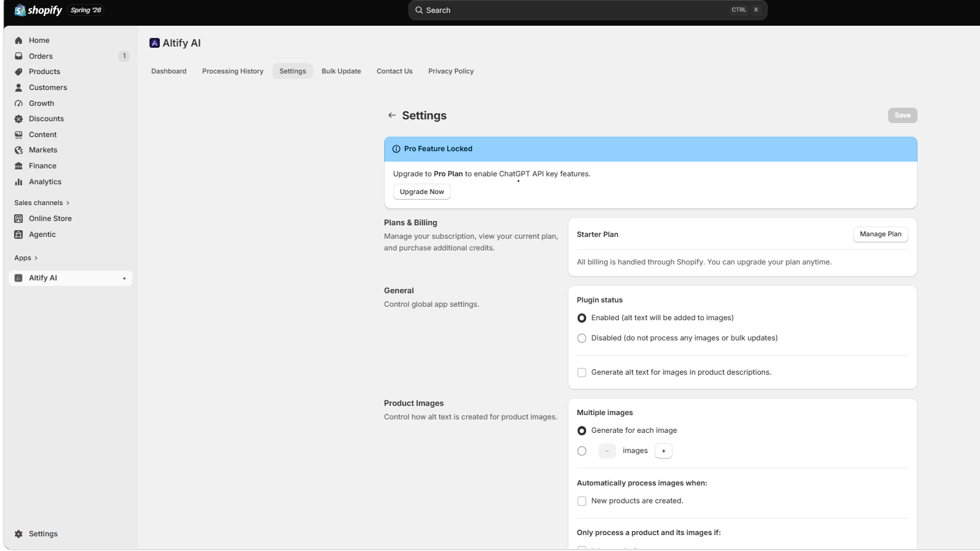Click the back arrow beside Settings heading

(392, 115)
